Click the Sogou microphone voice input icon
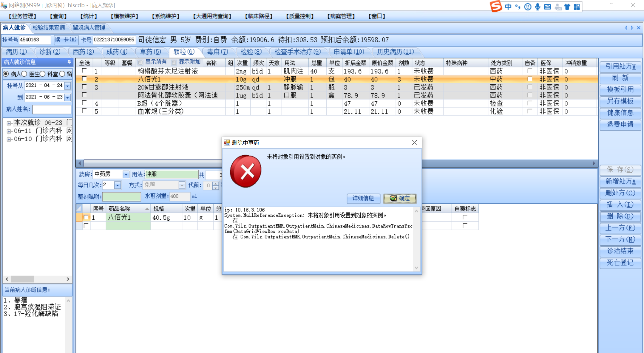Screen dimensions: 644x353 tap(538, 7)
